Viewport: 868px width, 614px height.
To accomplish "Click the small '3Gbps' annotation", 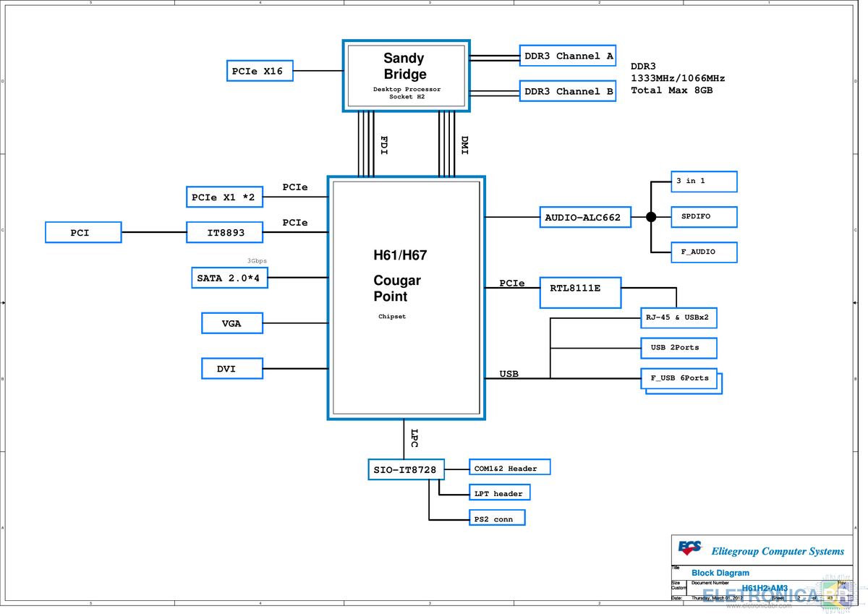I will (x=258, y=260).
